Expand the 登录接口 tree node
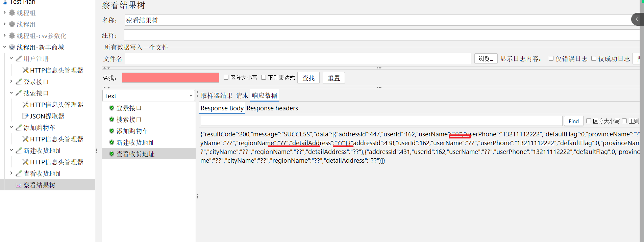 tap(11, 81)
